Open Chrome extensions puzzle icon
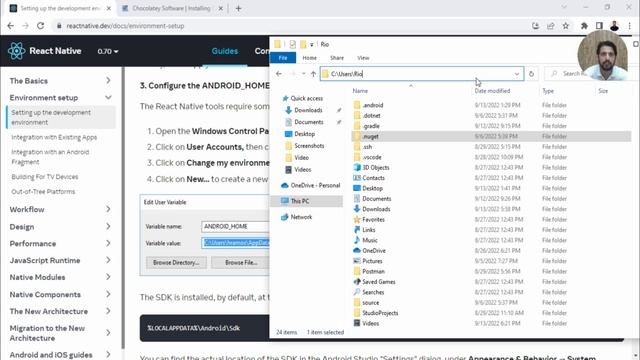640x360 pixels. click(584, 26)
